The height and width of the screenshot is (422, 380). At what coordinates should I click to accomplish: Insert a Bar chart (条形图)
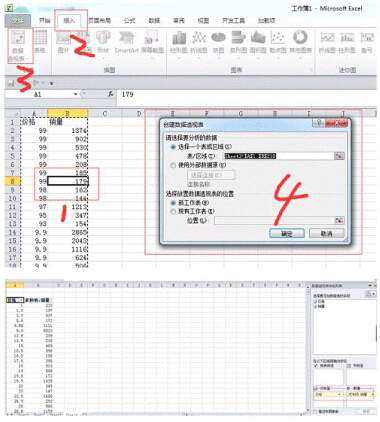[238, 42]
